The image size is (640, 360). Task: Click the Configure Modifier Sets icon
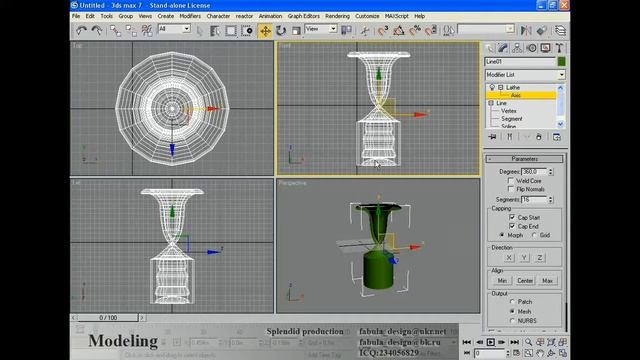(557, 137)
